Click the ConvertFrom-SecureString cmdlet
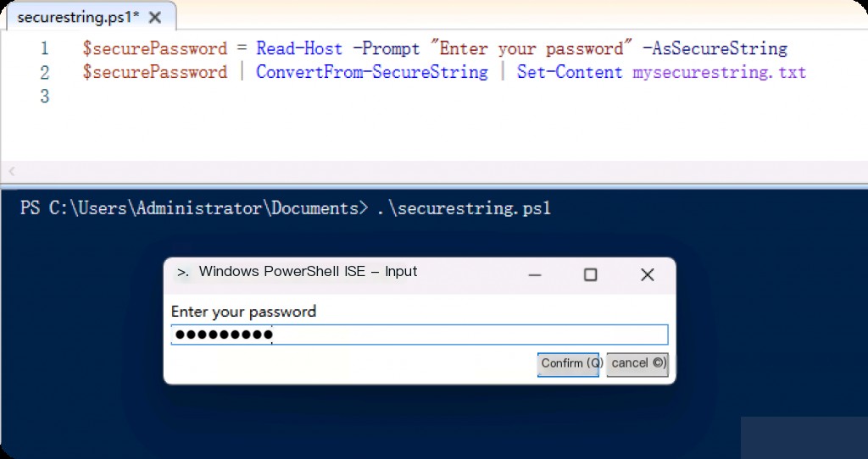Viewport: 868px width, 459px height. [372, 73]
